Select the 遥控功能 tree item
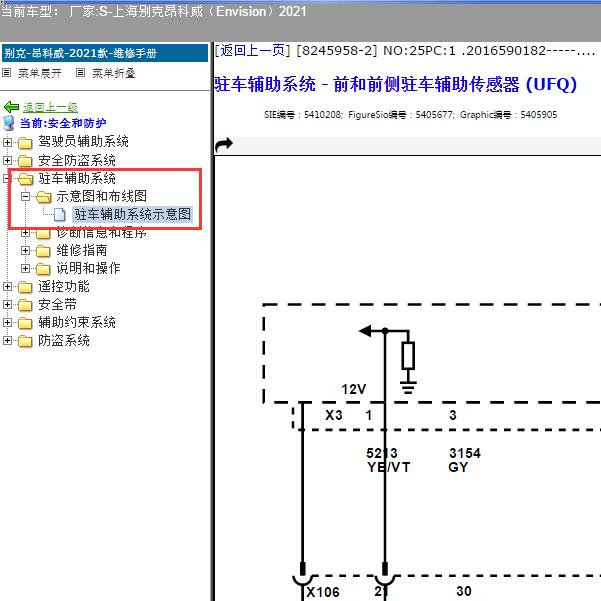This screenshot has height=601, width=601. pos(64,286)
